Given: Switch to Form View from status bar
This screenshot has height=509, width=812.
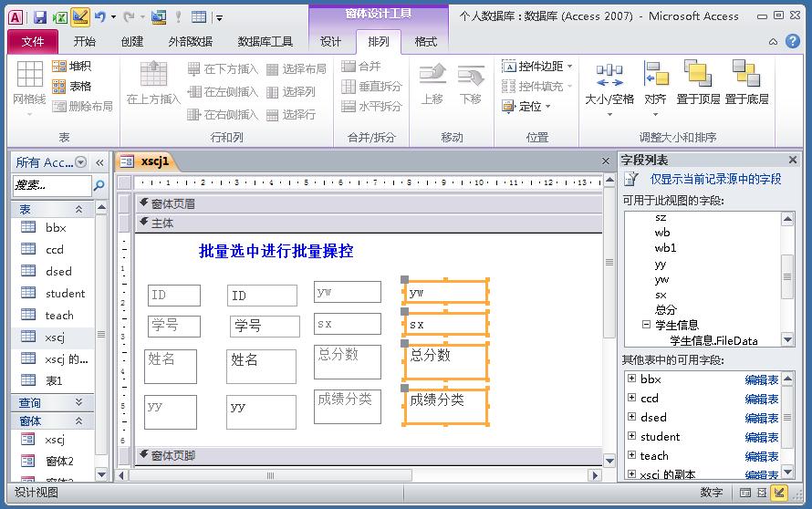Looking at the screenshot, I should click(746, 493).
